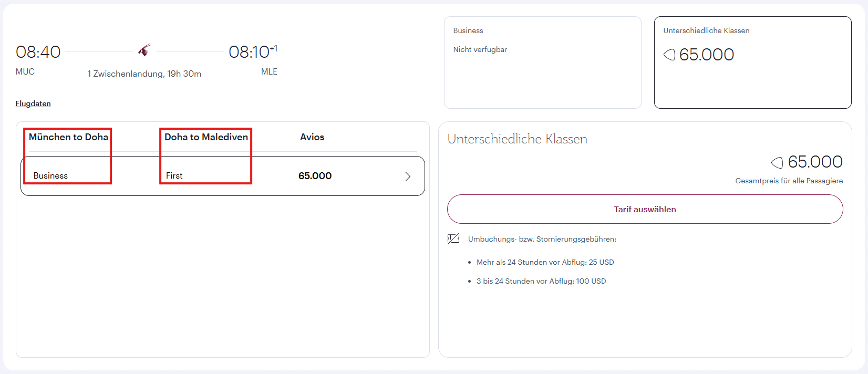868x374 pixels.
Task: Click the Doha to Malediven column header
Action: tap(206, 137)
